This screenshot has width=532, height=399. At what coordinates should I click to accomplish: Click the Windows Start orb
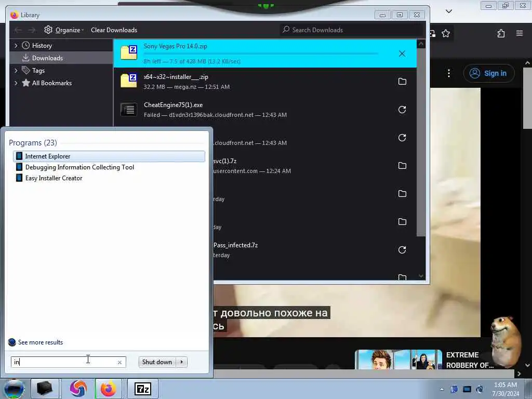14,389
